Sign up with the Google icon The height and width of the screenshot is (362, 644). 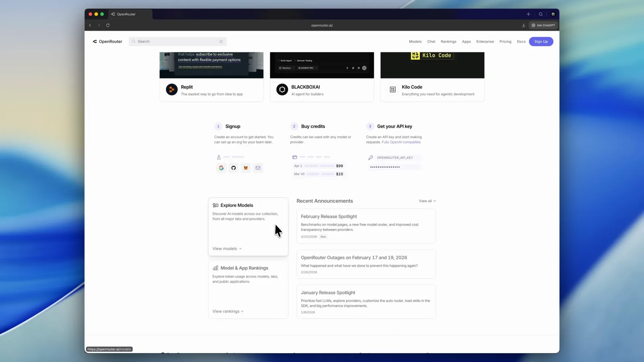[221, 168]
